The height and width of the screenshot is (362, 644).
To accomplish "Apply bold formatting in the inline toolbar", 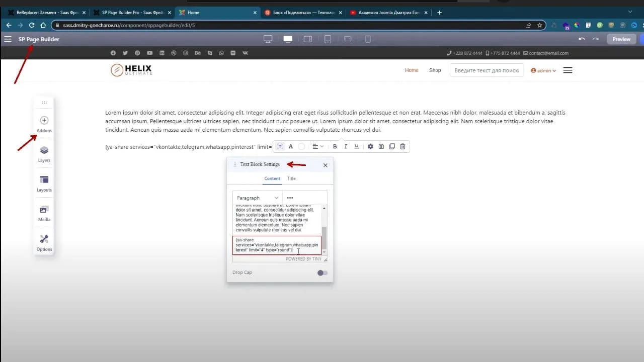I will [x=335, y=146].
